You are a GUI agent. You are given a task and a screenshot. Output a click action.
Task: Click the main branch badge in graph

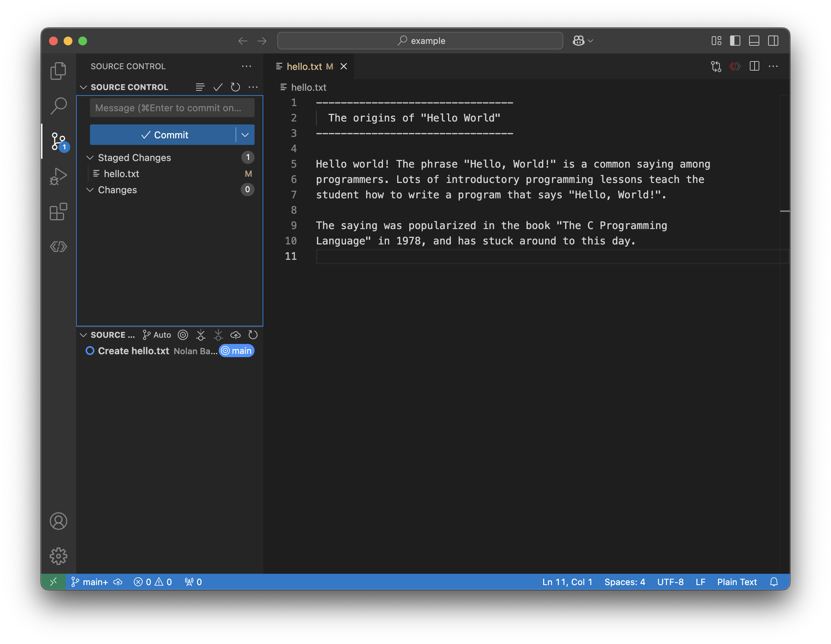[x=237, y=351]
